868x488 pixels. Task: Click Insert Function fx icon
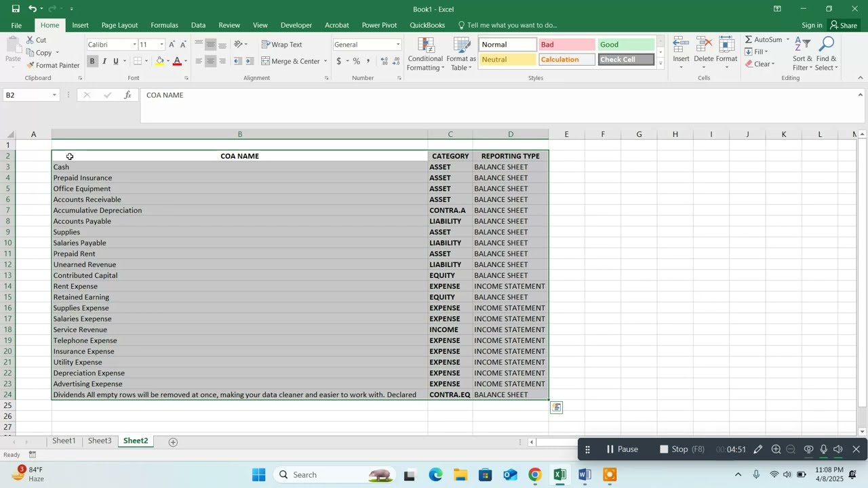coord(127,96)
